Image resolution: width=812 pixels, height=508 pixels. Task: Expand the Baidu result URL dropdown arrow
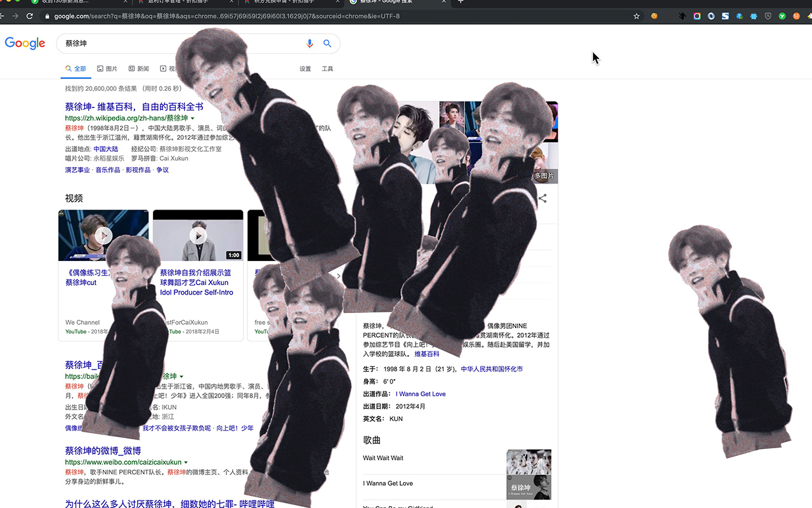pos(181,377)
